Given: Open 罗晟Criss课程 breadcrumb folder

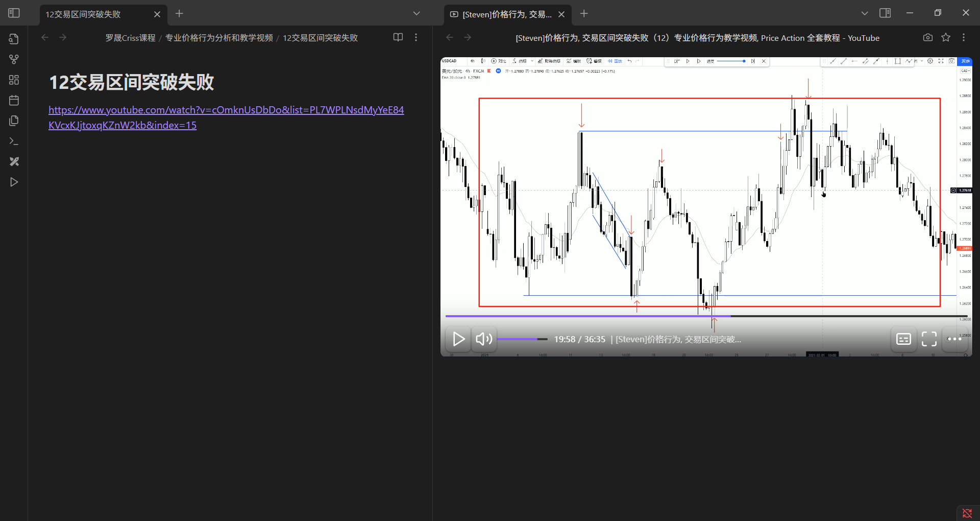Looking at the screenshot, I should (130, 38).
